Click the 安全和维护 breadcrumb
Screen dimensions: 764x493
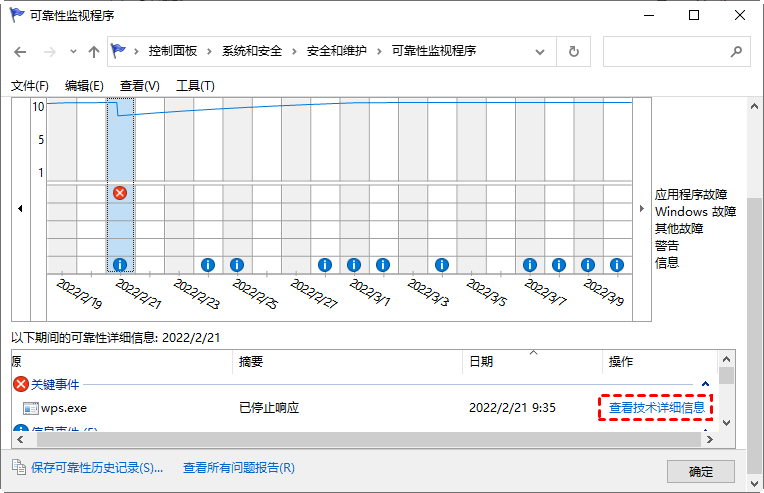[339, 51]
